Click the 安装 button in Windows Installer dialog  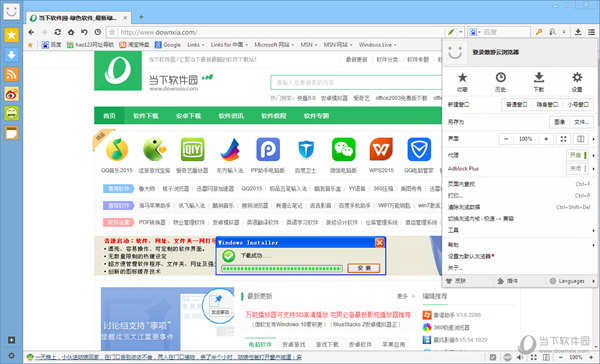tap(364, 268)
